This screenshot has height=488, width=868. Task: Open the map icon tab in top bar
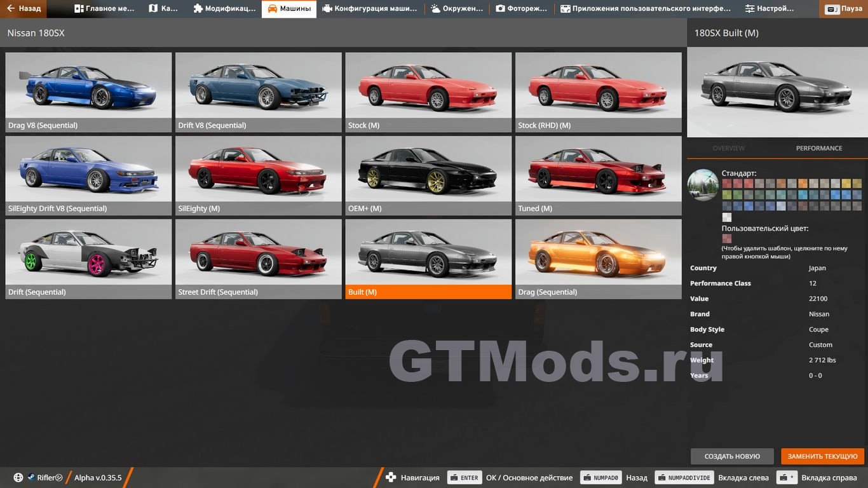coord(153,9)
